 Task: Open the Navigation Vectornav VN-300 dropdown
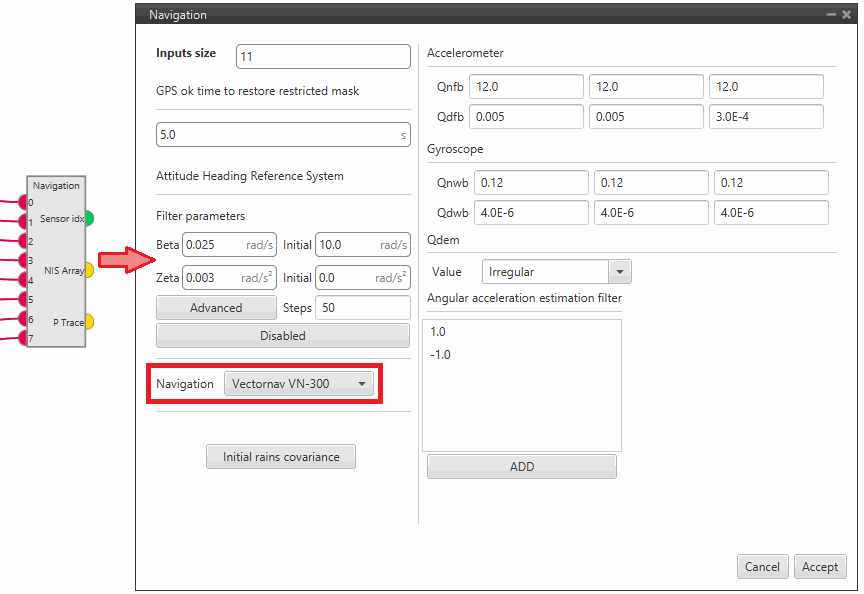click(299, 384)
